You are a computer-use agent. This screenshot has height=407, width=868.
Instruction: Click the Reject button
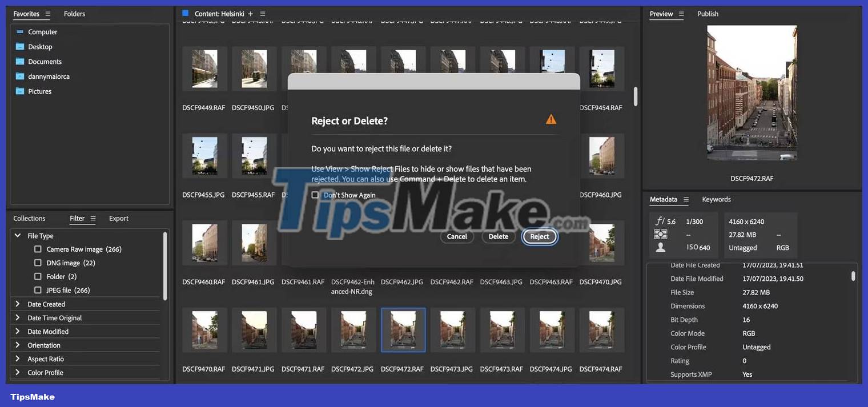pyautogui.click(x=539, y=236)
